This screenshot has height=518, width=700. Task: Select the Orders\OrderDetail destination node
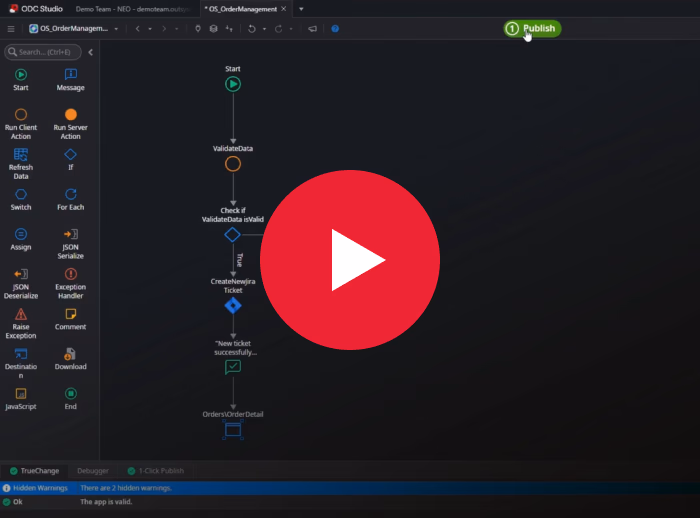[x=233, y=430]
